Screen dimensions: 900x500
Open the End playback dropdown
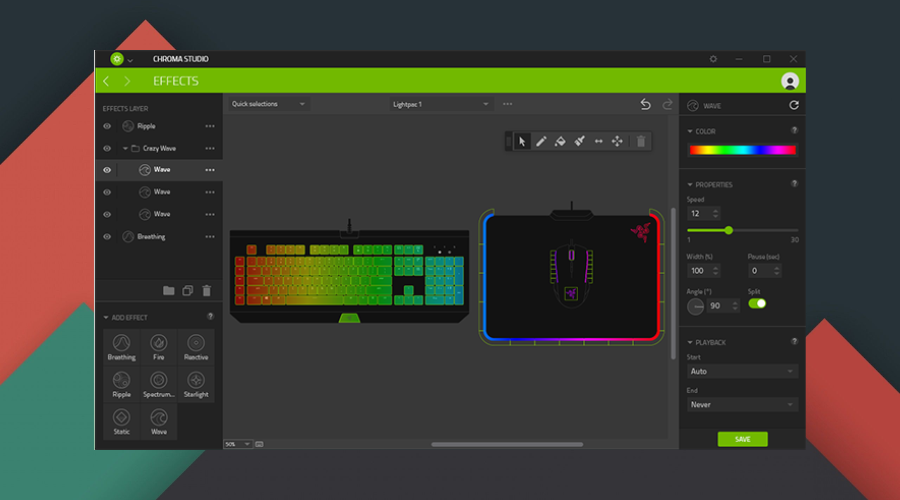coord(742,405)
